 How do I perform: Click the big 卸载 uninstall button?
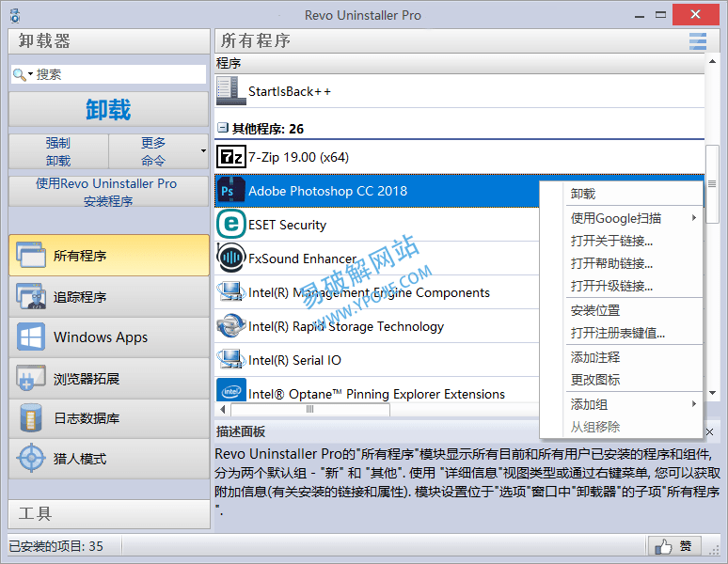pyautogui.click(x=109, y=109)
